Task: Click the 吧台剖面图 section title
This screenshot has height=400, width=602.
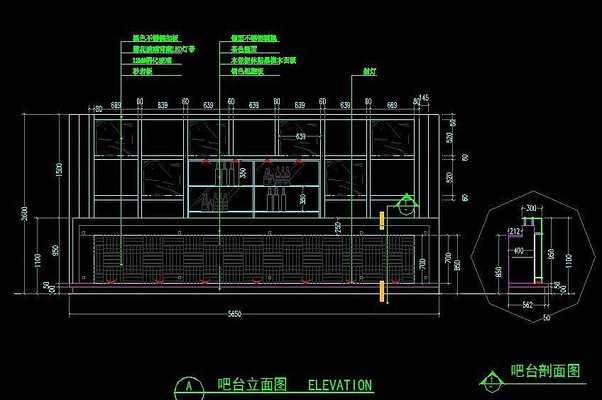Action: (x=545, y=371)
